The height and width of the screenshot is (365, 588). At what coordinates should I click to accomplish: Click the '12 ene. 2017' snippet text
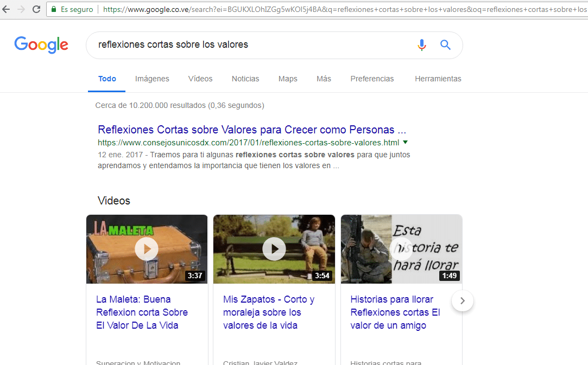click(120, 155)
